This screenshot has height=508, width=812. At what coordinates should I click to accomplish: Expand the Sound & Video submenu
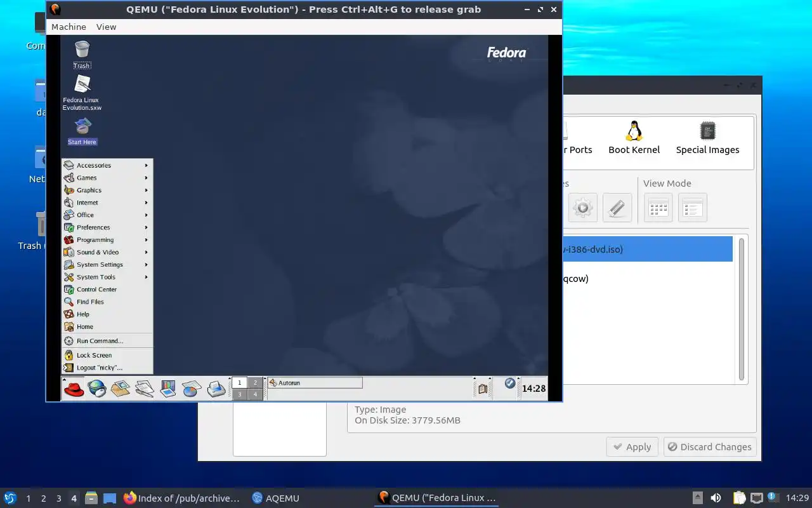click(x=107, y=252)
